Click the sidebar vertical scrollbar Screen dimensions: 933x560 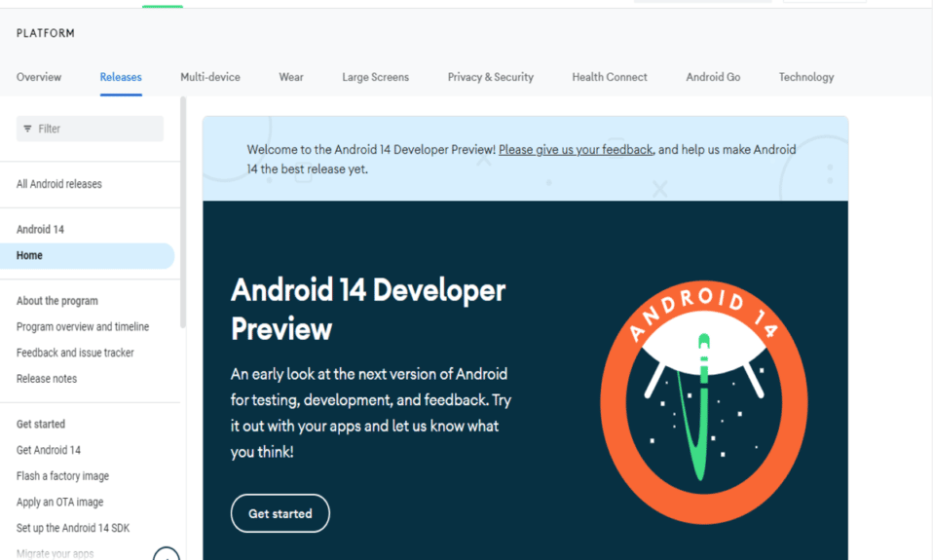183,213
